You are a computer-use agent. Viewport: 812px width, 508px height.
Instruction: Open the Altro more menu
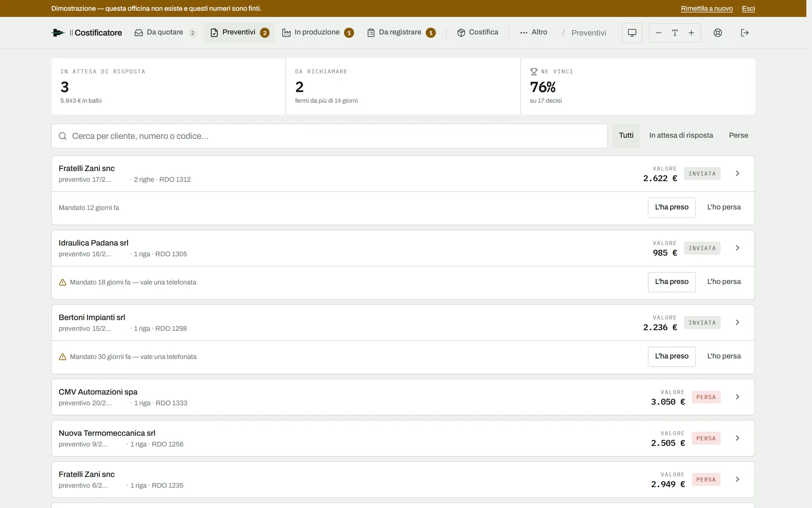(534, 33)
